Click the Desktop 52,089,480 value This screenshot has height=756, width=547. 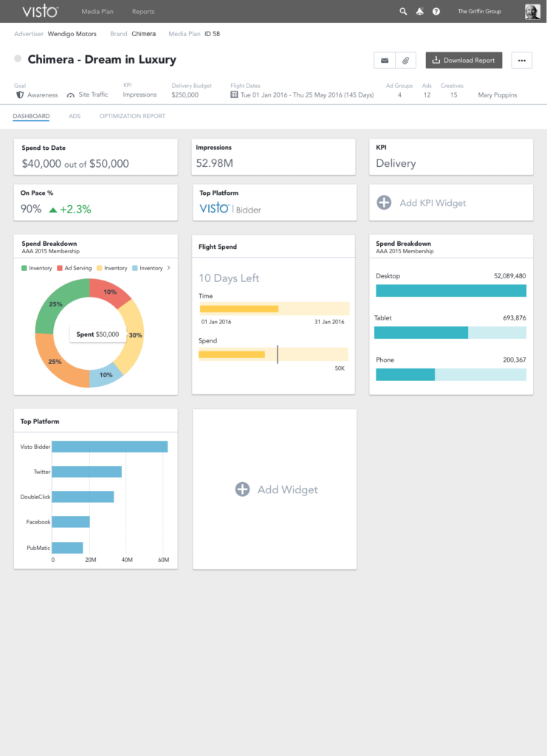click(x=510, y=276)
